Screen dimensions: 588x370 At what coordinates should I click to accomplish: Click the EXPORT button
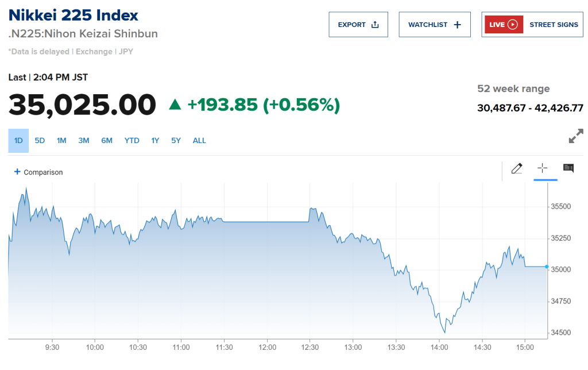pos(358,25)
